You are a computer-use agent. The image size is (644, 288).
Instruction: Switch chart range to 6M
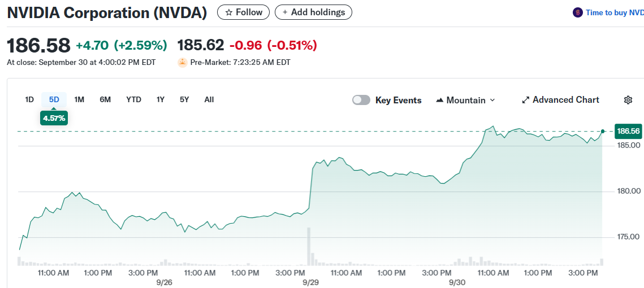[x=105, y=99]
